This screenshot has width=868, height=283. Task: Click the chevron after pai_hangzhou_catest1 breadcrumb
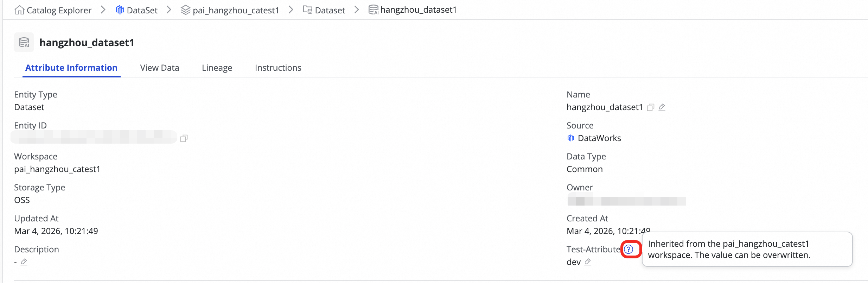click(x=291, y=10)
